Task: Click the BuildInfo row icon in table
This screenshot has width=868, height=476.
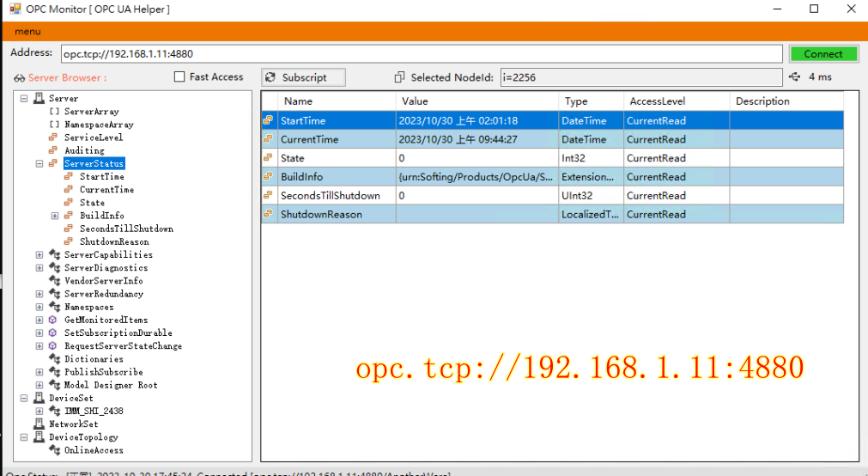Action: pos(268,176)
